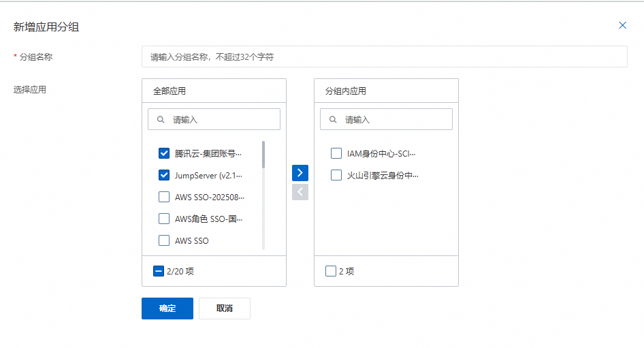Screen dimensions: 644x348
Task: Confirm with the 确定 button
Action: [167, 308]
